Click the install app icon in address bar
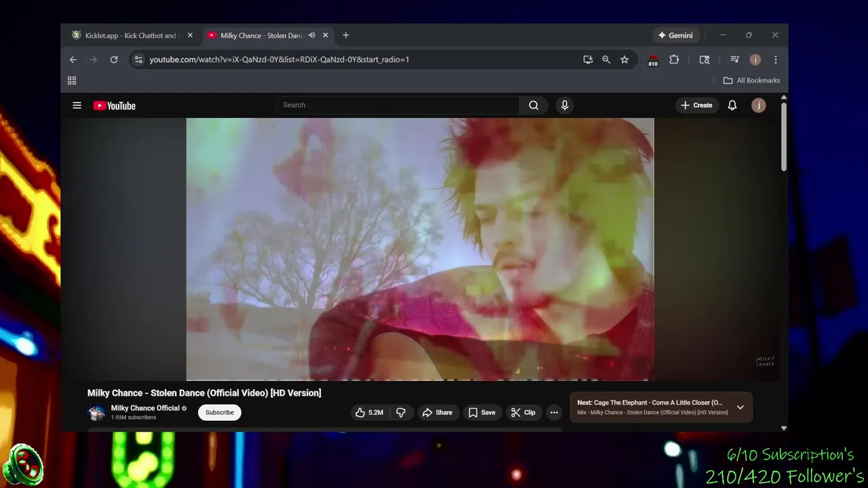This screenshot has height=488, width=868. tap(588, 60)
